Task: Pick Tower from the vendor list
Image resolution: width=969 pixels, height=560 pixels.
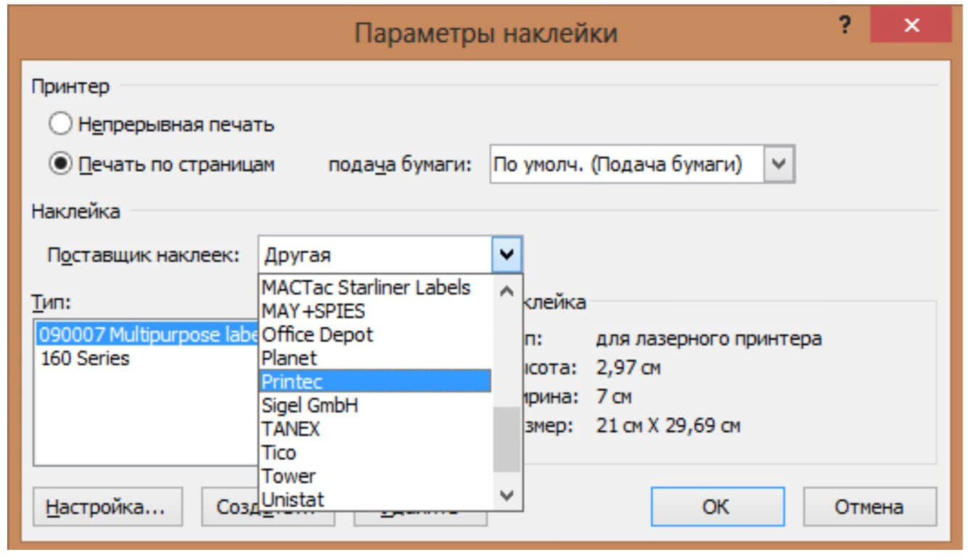Action: 288,477
